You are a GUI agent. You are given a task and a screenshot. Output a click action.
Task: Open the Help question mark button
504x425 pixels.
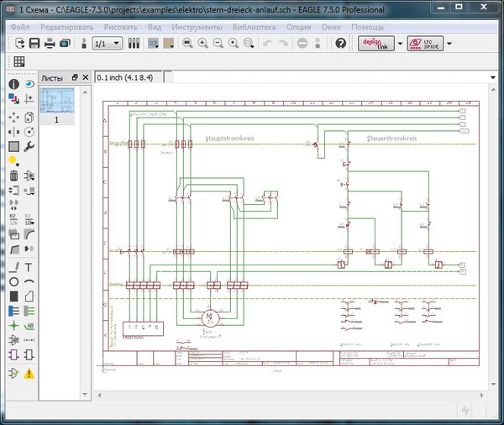coord(341,43)
